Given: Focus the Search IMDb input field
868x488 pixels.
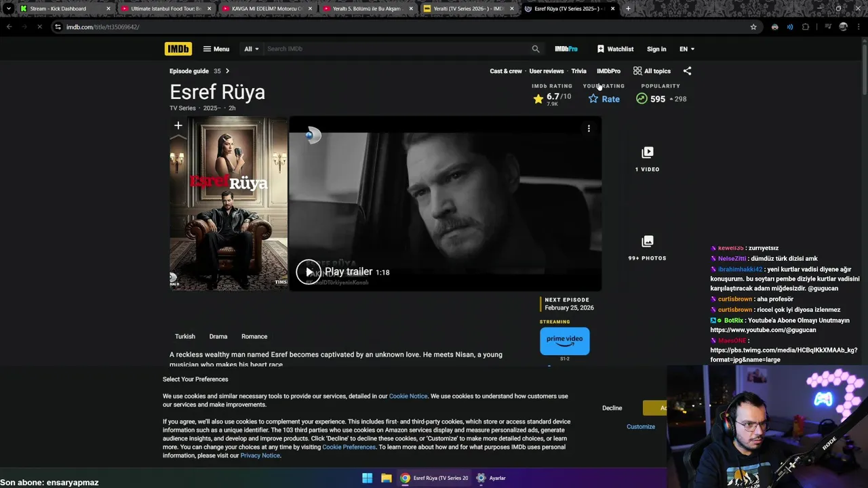Looking at the screenshot, I should pyautogui.click(x=395, y=49).
